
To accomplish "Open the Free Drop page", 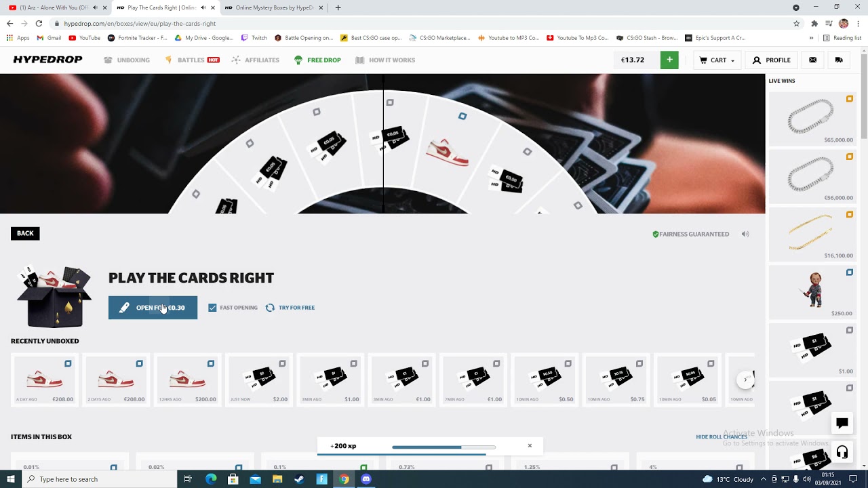I will click(317, 60).
